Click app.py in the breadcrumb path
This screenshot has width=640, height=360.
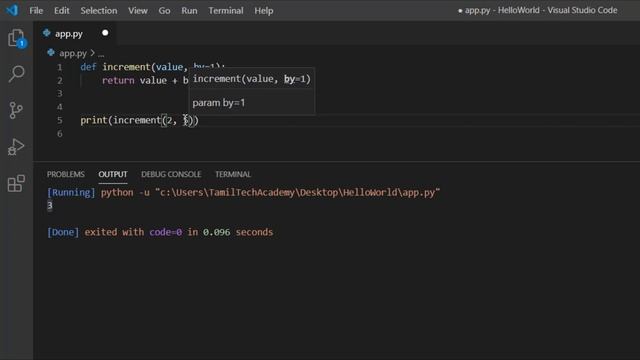(73, 53)
